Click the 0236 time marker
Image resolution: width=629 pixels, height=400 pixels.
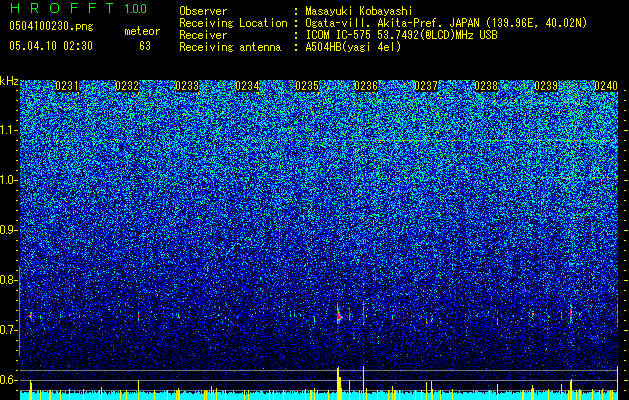click(366, 86)
